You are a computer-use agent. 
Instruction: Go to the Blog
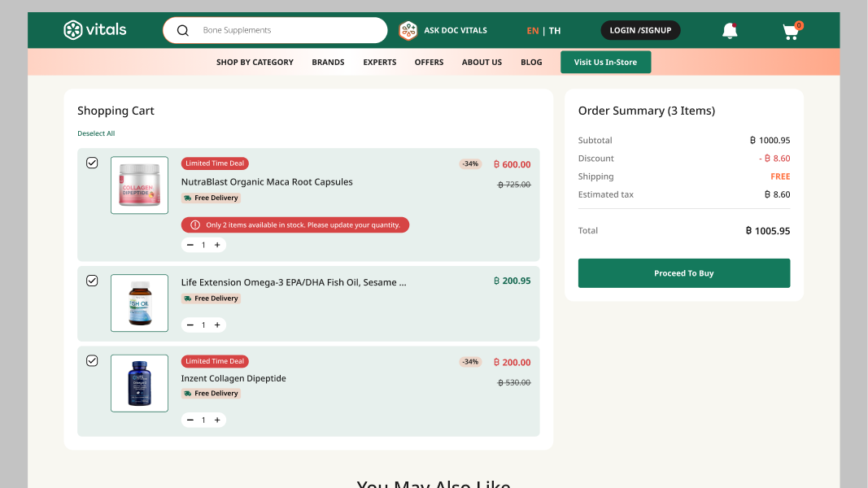click(x=531, y=62)
